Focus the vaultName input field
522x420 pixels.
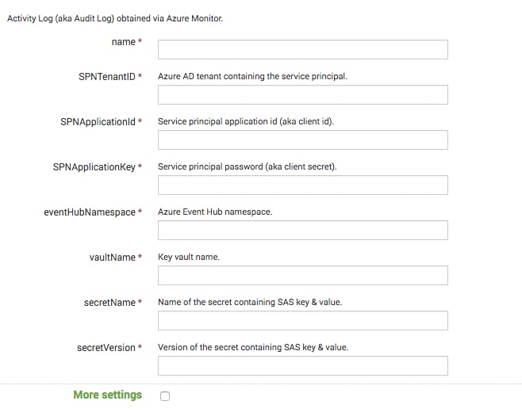pos(302,275)
